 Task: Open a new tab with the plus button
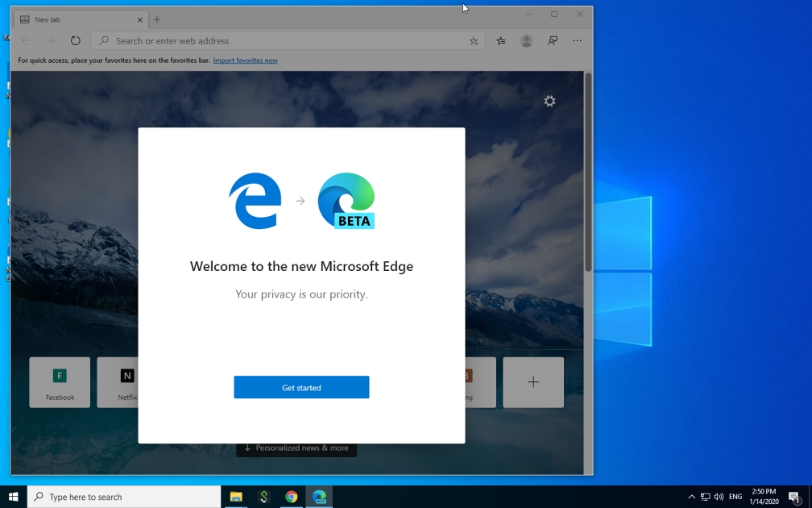157,19
